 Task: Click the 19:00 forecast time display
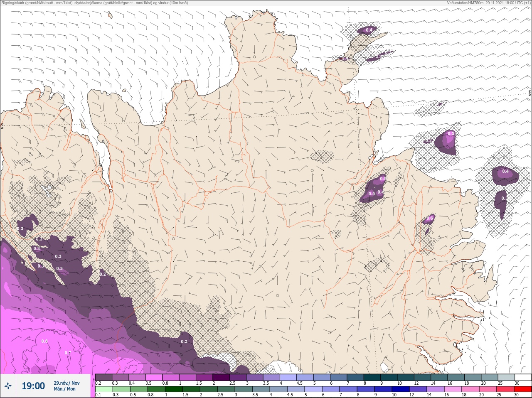[33, 386]
